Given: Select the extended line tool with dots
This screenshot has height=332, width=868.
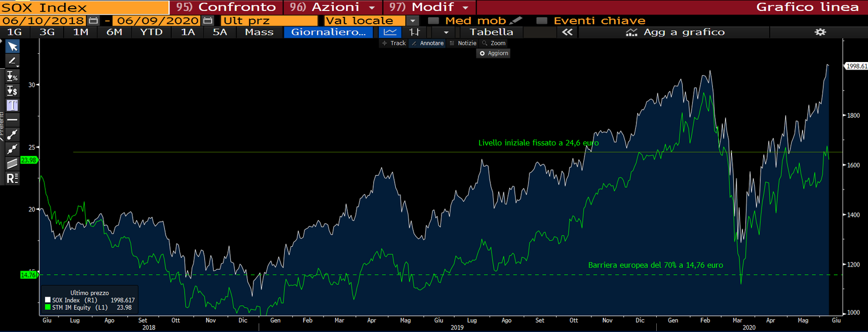Looking at the screenshot, I should coord(12,149).
